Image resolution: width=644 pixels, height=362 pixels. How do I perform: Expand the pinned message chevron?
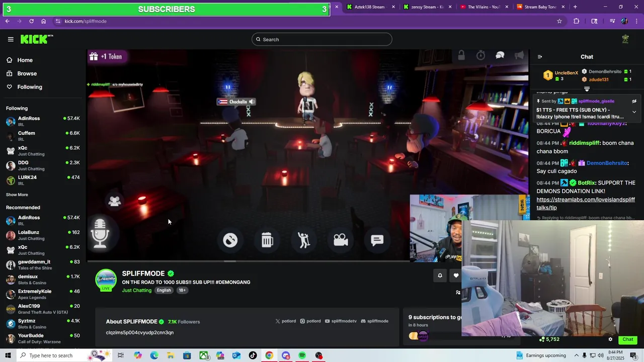tap(634, 112)
